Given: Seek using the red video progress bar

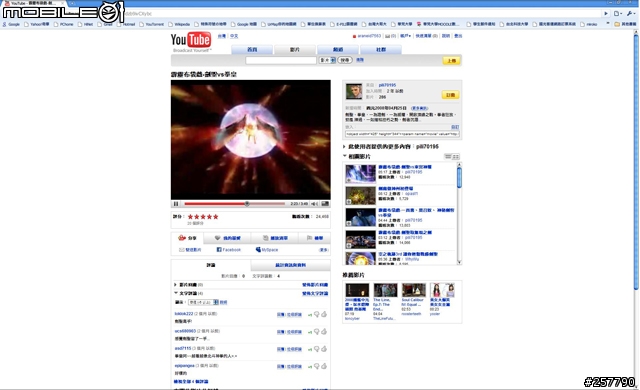Looking at the screenshot, I should pos(235,204).
